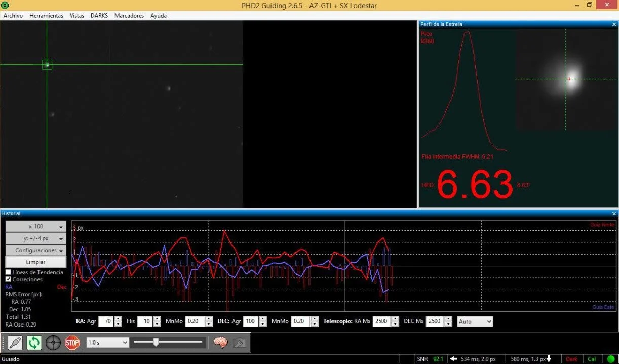Toggle the Correciones checkbox
Screen dimensions: 619x364
(x=8, y=279)
